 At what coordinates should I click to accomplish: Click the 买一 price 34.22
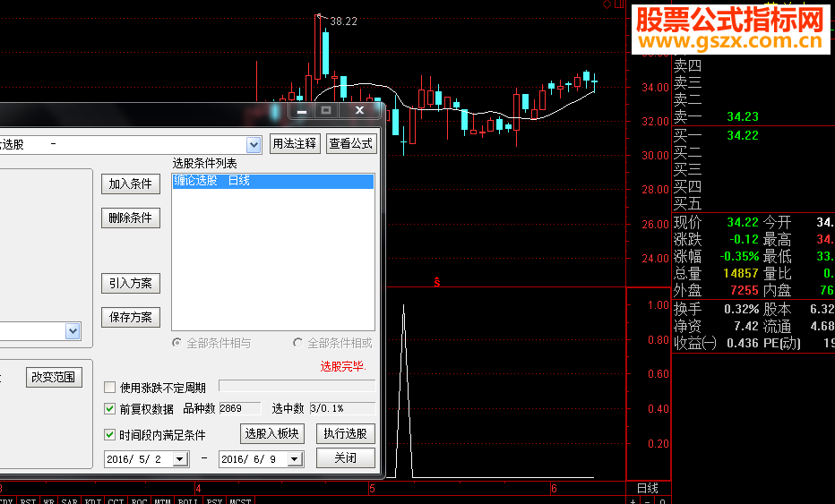[x=743, y=135]
